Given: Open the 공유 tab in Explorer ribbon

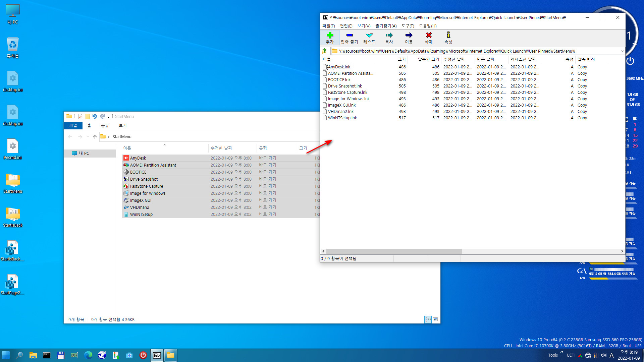Looking at the screenshot, I should (105, 125).
